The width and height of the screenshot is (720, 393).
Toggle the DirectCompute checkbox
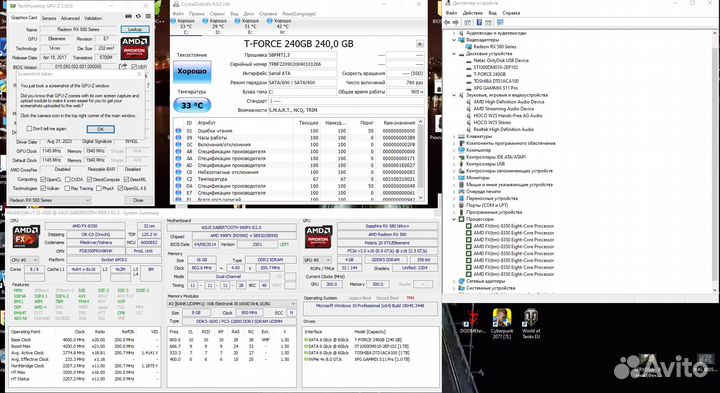[x=89, y=180]
